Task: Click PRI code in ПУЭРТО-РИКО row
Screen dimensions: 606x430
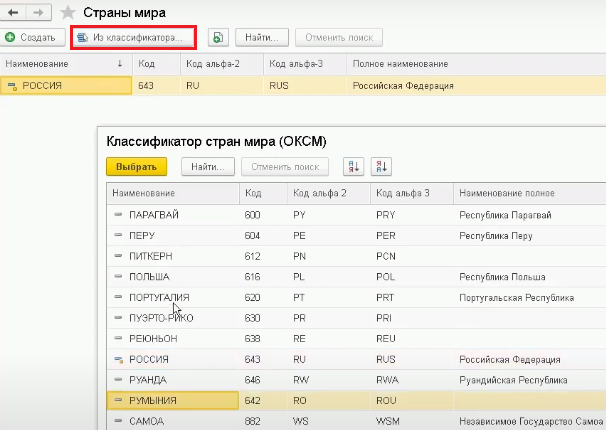Action: pyautogui.click(x=383, y=318)
